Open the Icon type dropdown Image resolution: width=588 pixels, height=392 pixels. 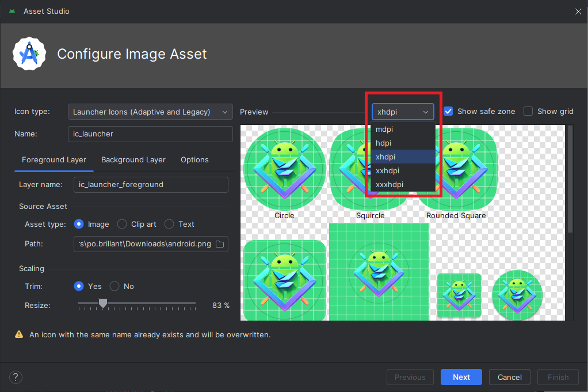pyautogui.click(x=150, y=112)
